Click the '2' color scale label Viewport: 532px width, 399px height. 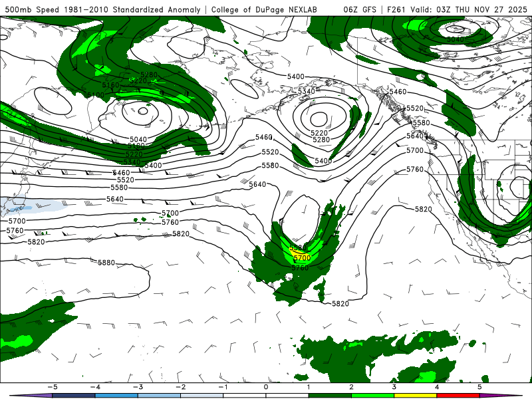click(351, 387)
